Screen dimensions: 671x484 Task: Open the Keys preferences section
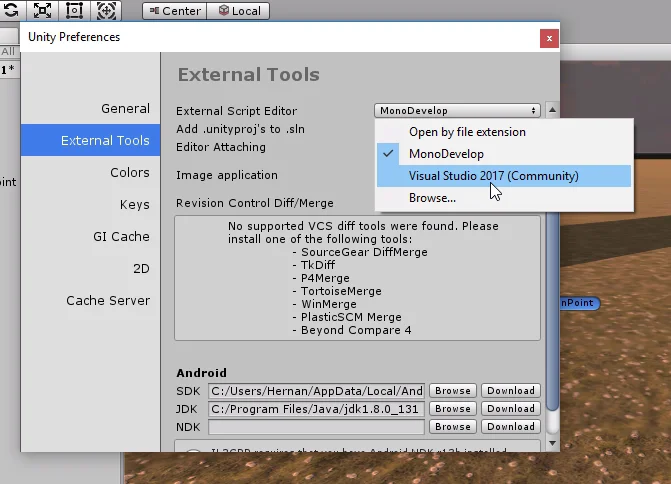90,204
